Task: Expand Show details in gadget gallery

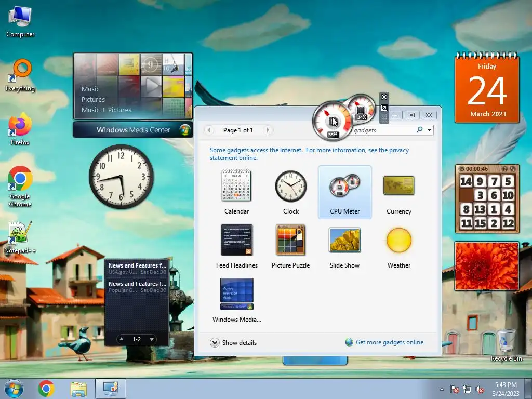Action: coord(233,343)
